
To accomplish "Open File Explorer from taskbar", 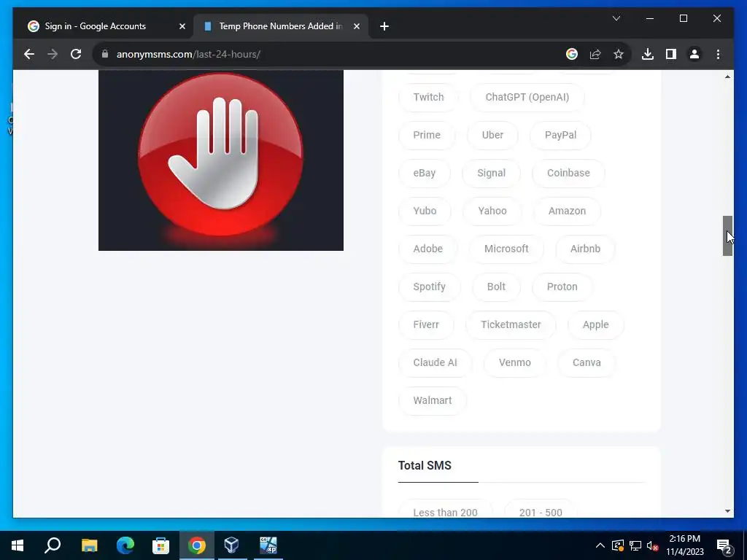I will [89, 545].
